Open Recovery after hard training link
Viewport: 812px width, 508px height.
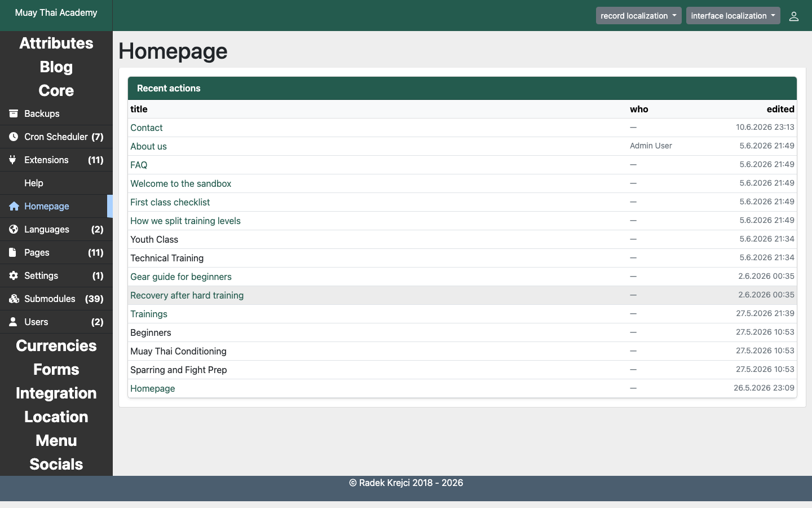point(187,295)
